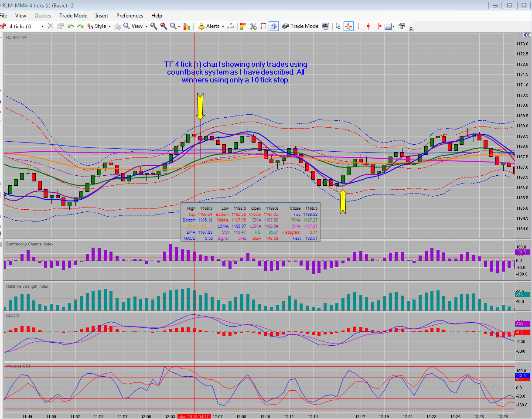Select the plain red crosshair tool
Image resolution: width=532 pixels, height=419 pixels.
click(x=358, y=26)
